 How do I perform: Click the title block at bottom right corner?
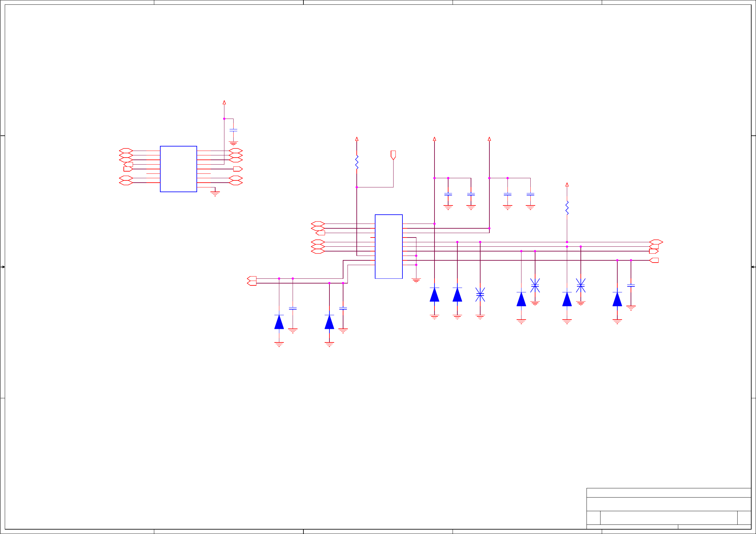click(668, 508)
